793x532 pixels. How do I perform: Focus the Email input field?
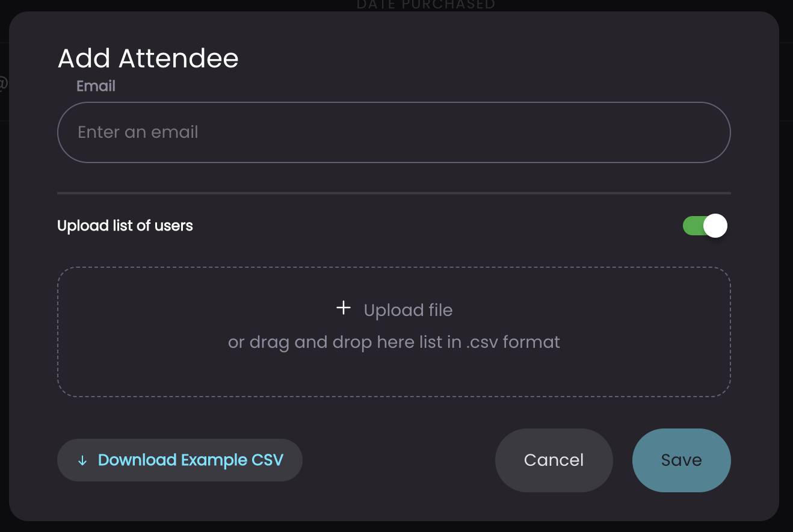394,132
